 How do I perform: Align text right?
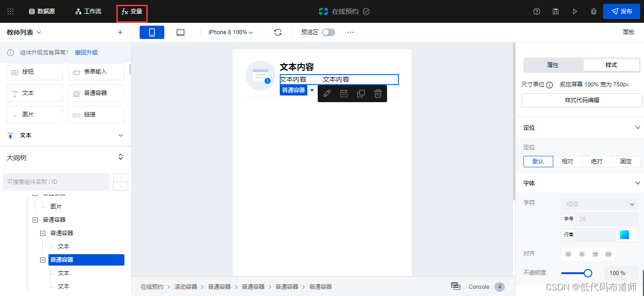pyautogui.click(x=595, y=255)
